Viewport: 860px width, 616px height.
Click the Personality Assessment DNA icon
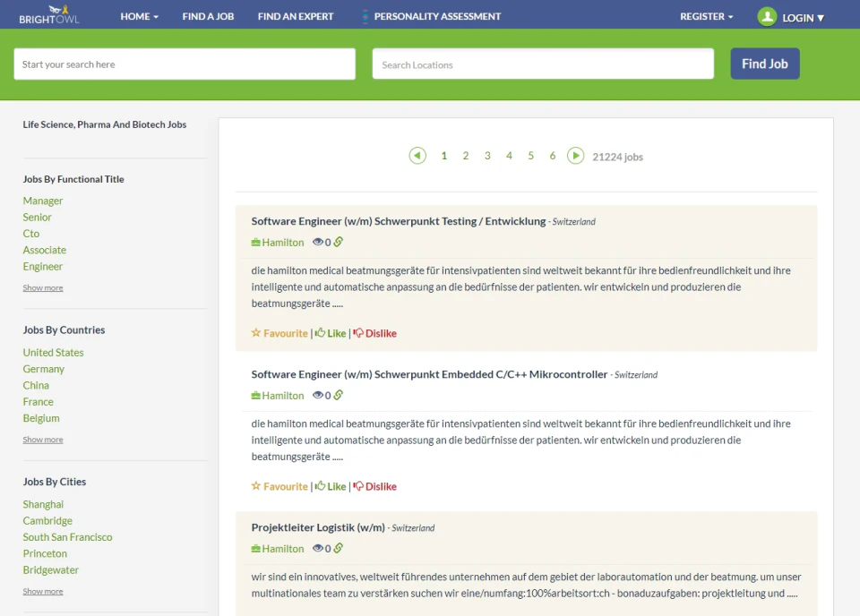coord(365,15)
